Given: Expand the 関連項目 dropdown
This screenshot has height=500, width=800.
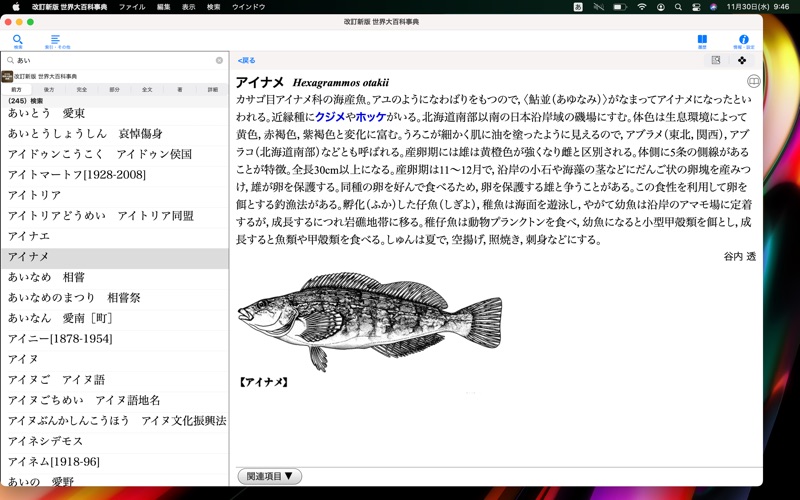Looking at the screenshot, I should (270, 477).
